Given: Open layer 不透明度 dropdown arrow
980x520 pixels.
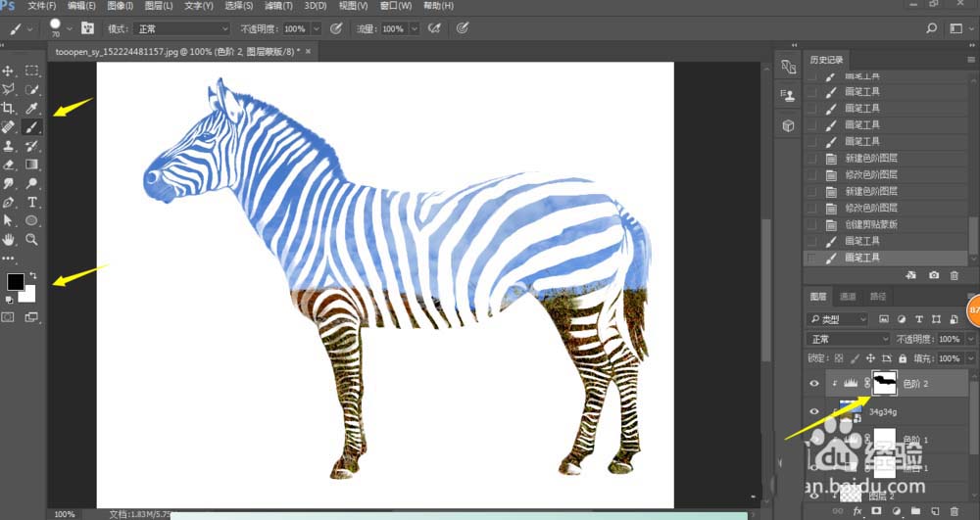Looking at the screenshot, I should point(970,339).
